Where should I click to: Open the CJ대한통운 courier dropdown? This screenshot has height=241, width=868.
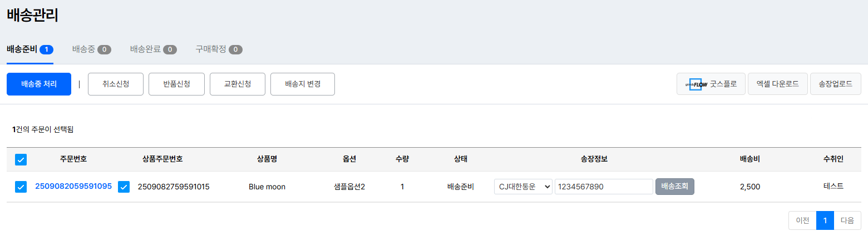pos(523,187)
